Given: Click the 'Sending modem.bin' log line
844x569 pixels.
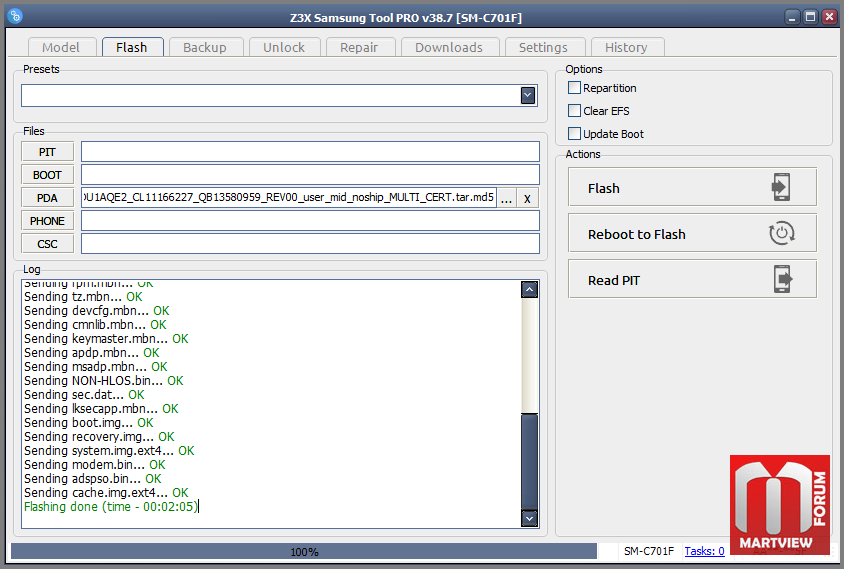Looking at the screenshot, I should [95, 465].
